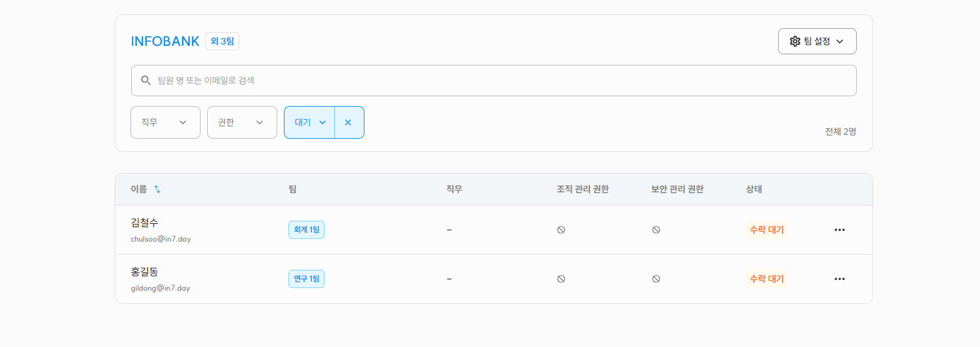Select the 홍길동 member row name

click(145, 272)
